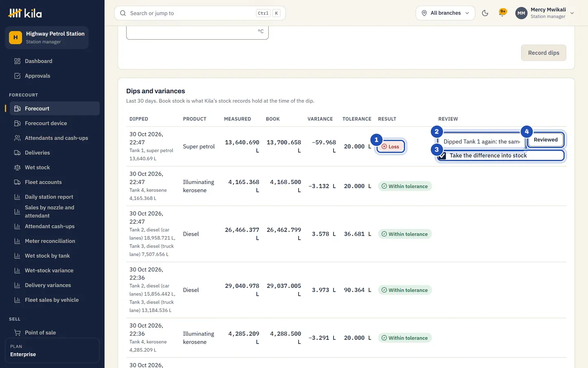
Task: Click the MM user avatar
Action: [x=521, y=13]
